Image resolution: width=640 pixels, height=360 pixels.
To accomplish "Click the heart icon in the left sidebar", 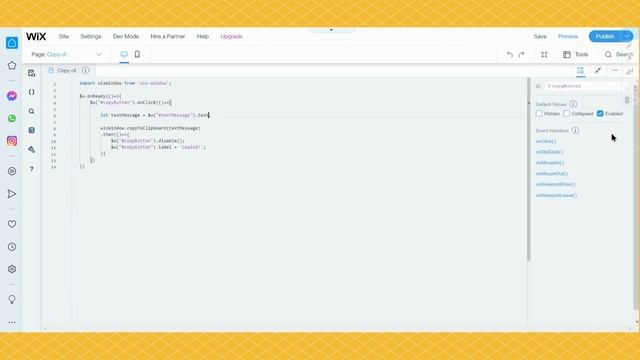I will point(12,224).
